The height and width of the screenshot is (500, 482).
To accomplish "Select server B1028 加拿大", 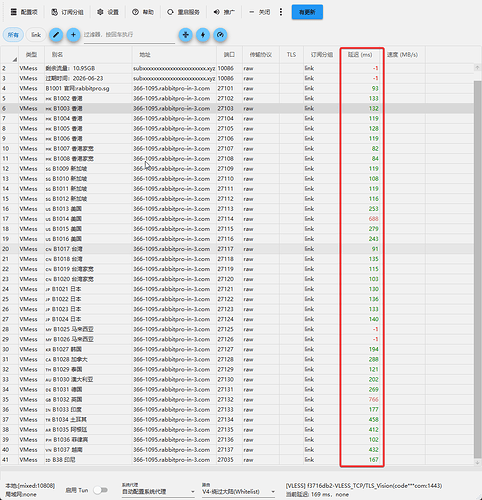I will [x=237, y=359].
